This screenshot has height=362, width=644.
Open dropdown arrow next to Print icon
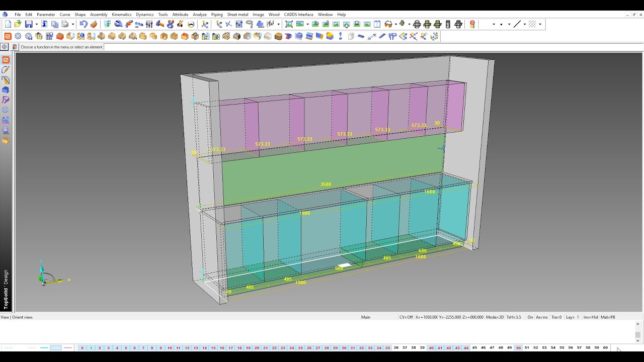pos(73,24)
